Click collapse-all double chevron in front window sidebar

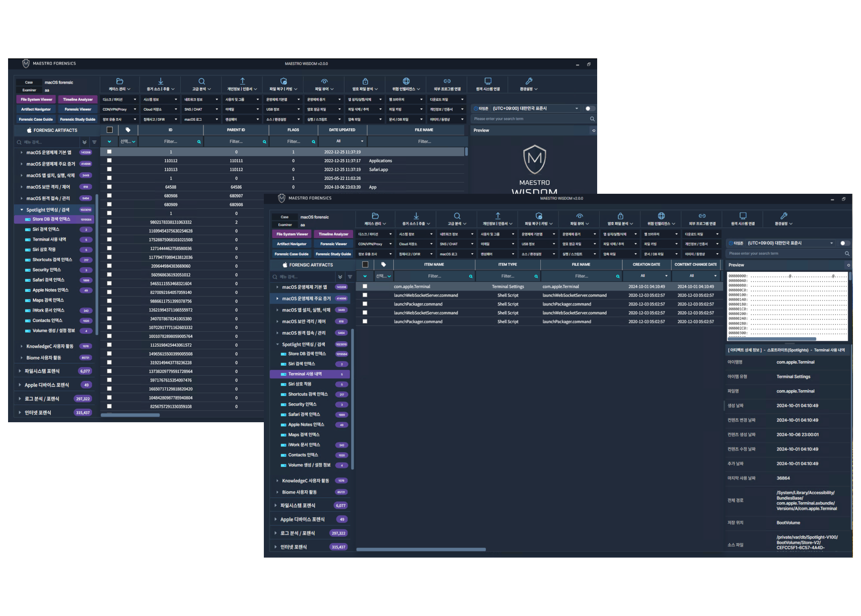point(340,277)
